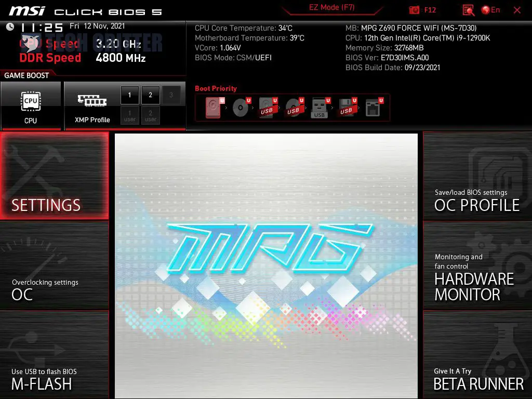Viewport: 532px width, 399px height.
Task: Open the SETTINGS menu
Action: [54, 176]
